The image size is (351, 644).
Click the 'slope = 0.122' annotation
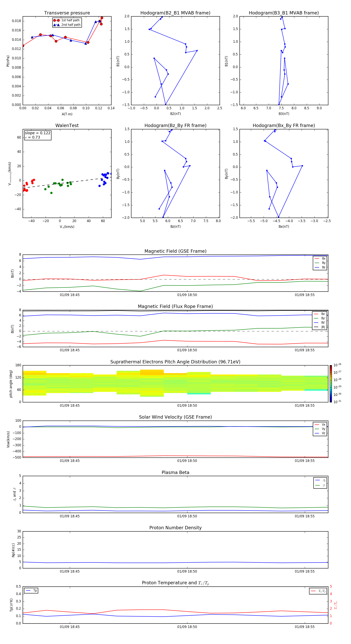coord(38,133)
